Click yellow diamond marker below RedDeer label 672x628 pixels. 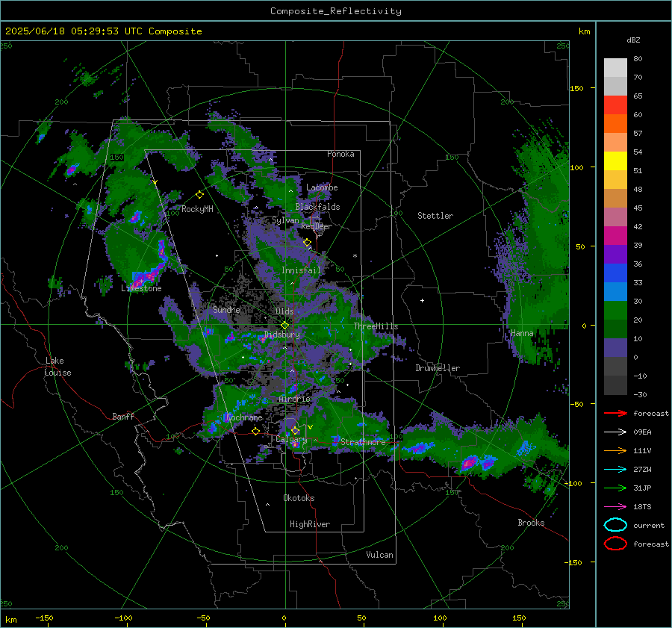click(307, 243)
